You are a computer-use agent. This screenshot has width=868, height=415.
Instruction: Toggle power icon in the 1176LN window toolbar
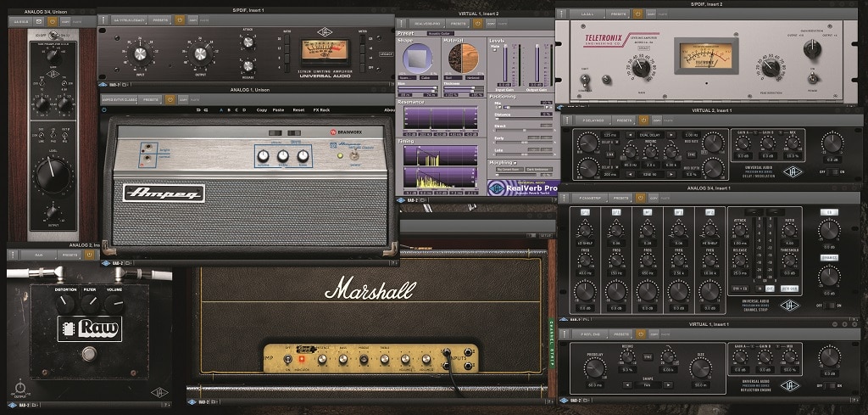coord(180,20)
